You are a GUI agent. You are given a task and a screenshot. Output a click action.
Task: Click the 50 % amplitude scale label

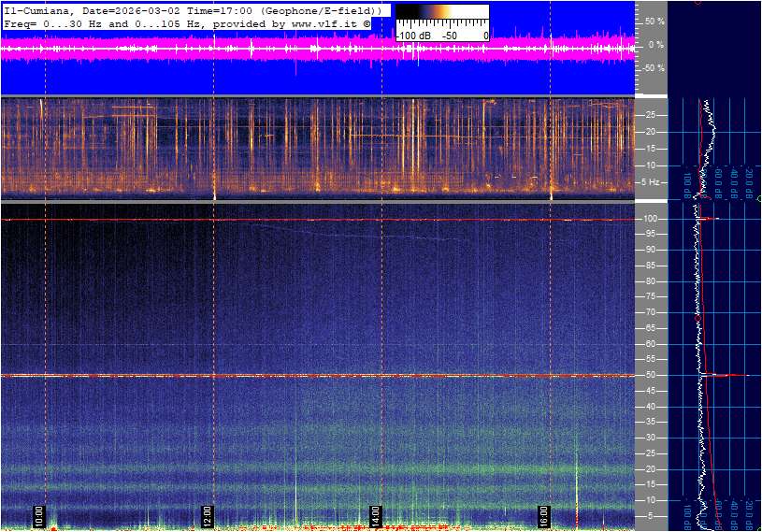click(654, 21)
